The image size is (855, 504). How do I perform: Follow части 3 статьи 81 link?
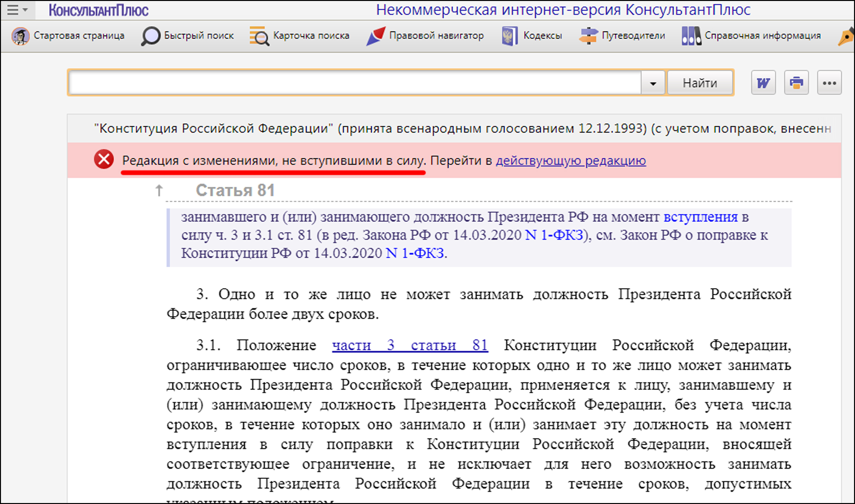(x=410, y=345)
